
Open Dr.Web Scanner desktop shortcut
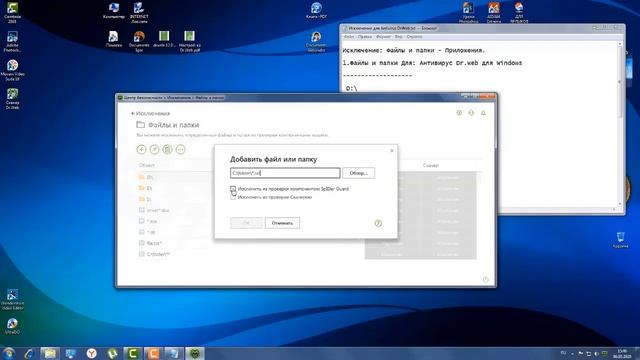click(12, 99)
